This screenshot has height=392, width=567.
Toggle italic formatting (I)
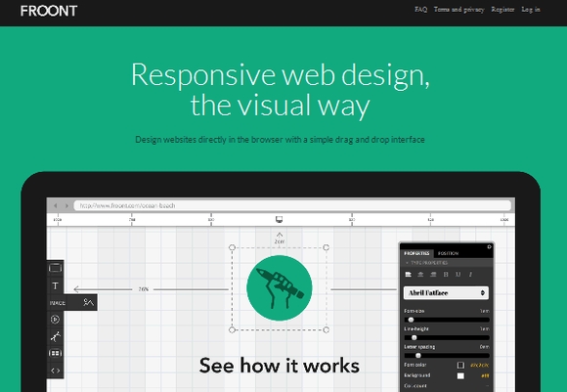(x=470, y=275)
